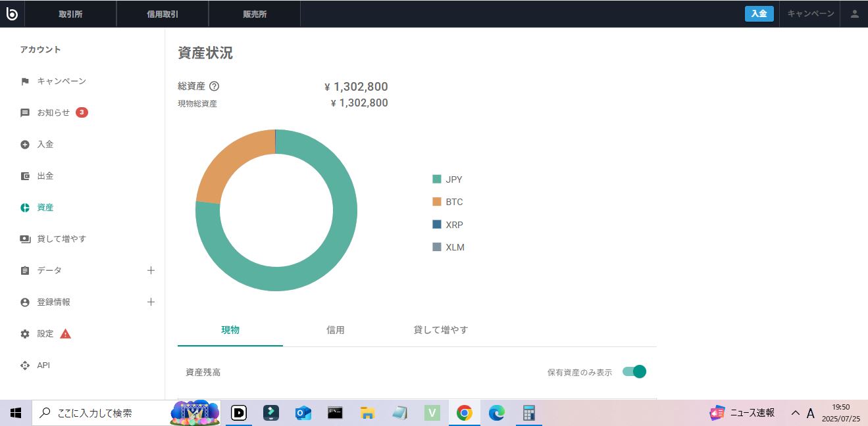This screenshot has width=868, height=426.
Task: Click the blue 入金 button in header
Action: 759,14
